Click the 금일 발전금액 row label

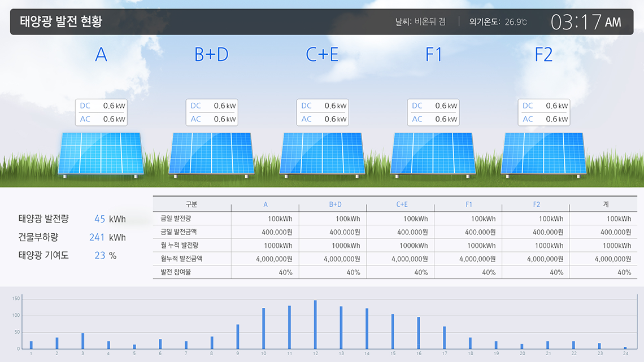click(179, 232)
